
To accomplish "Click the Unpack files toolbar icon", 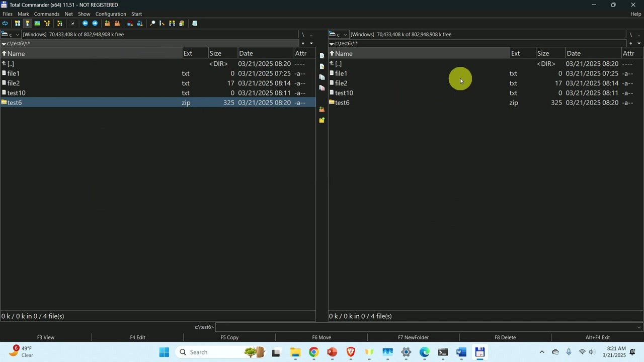I will (x=117, y=23).
